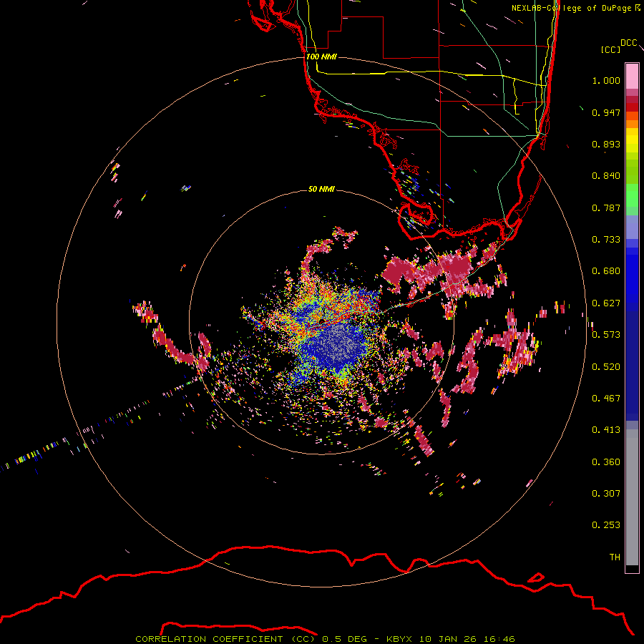Click the 0.947 scale value
The width and height of the screenshot is (644, 644).
606,112
